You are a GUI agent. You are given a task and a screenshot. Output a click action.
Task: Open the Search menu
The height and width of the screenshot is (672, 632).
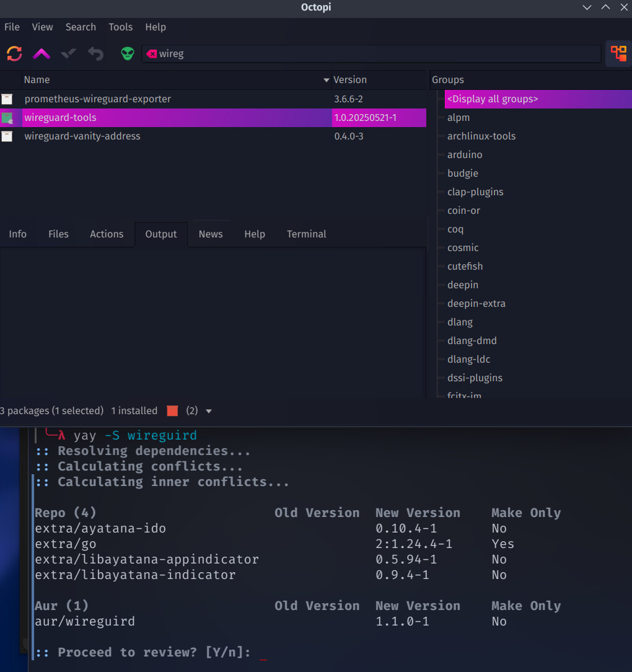coord(81,27)
